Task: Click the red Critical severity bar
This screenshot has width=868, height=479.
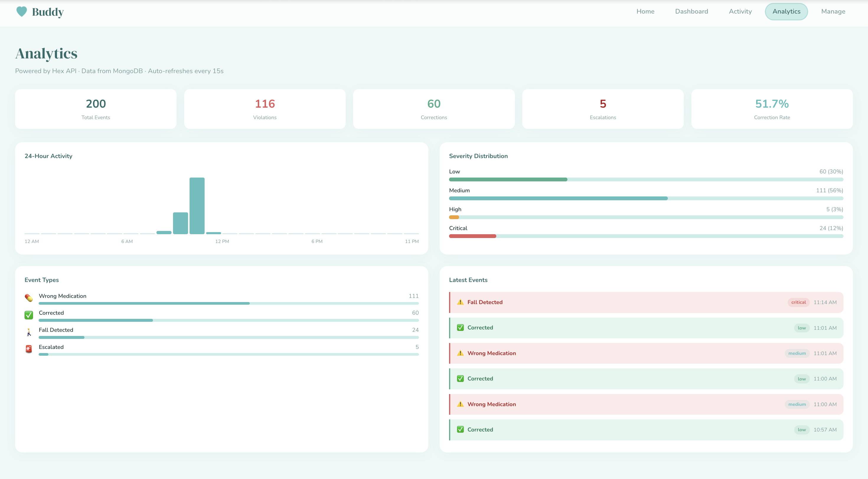Action: pos(472,236)
